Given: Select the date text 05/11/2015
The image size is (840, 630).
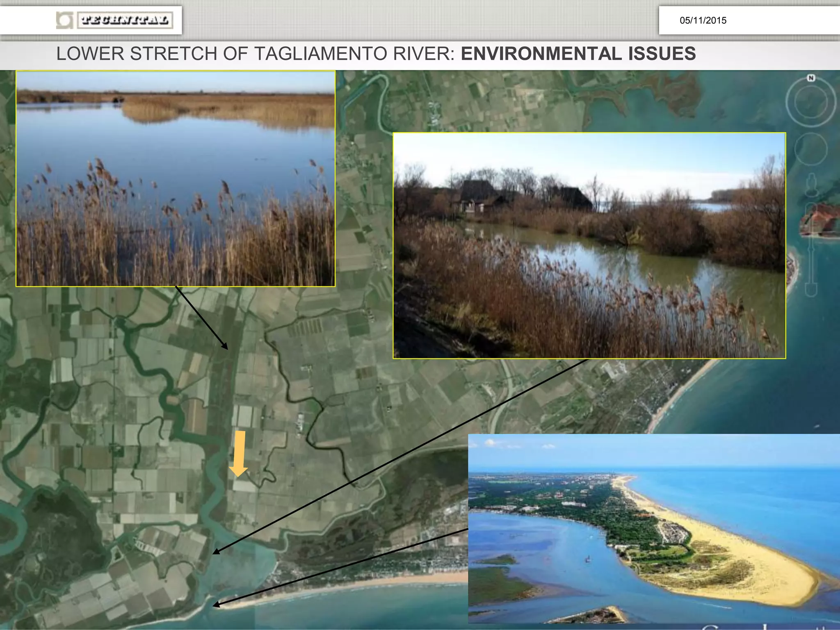Looking at the screenshot, I should pos(703,21).
